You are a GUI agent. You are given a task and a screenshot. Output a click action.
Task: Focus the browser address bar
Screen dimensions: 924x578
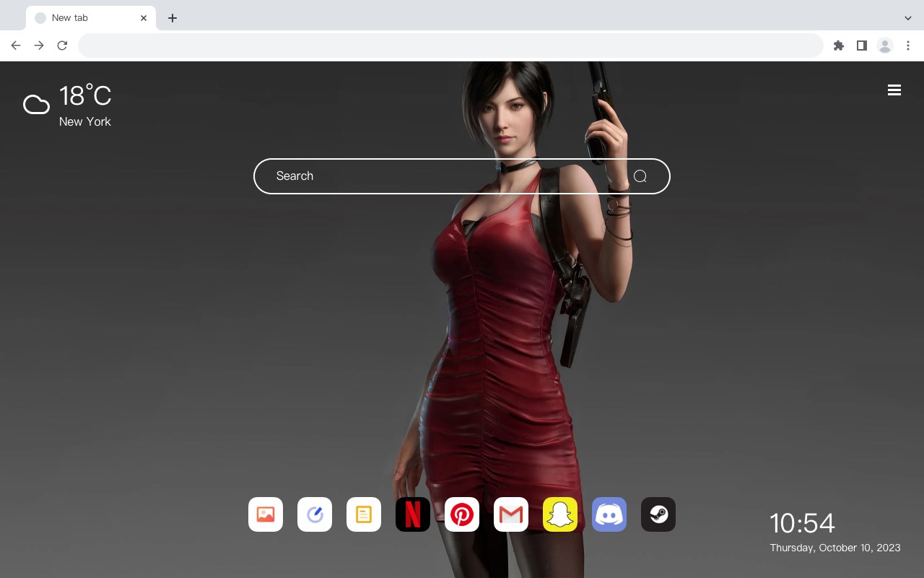pos(450,46)
